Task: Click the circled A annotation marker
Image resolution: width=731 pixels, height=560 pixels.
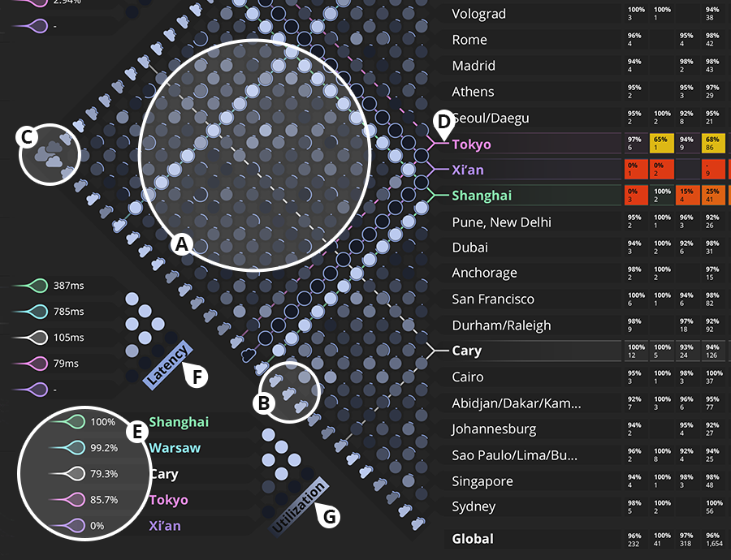Action: click(182, 243)
